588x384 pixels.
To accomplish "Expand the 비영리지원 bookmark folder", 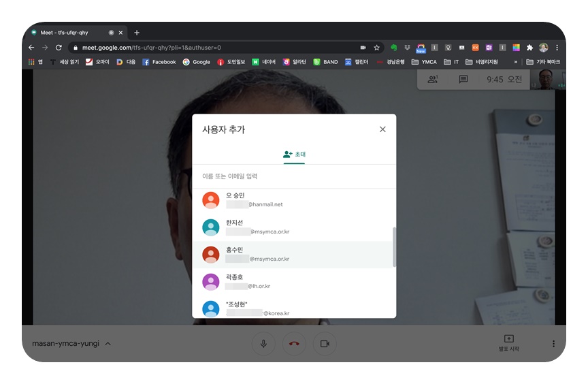I will (482, 62).
